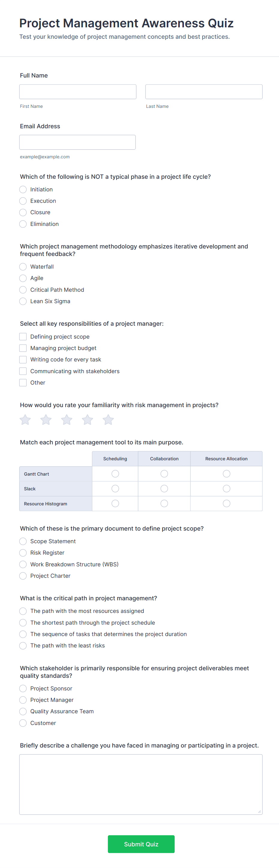
Task: Select the second rating star
Action: point(46,419)
